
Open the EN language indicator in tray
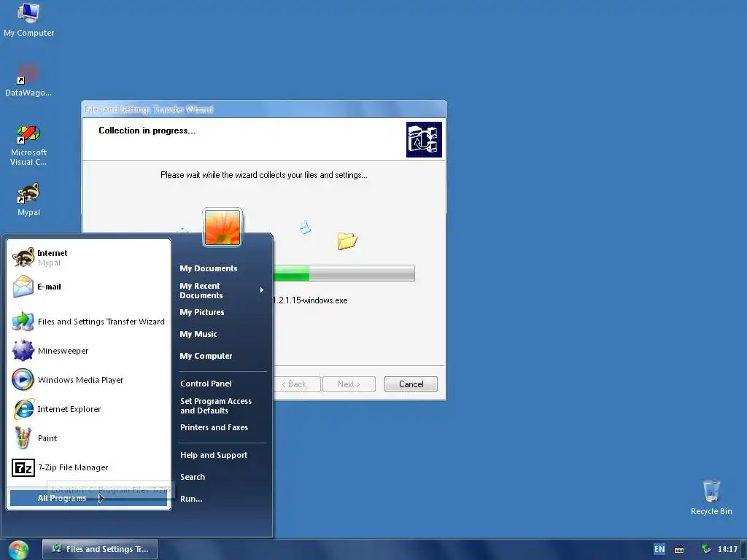(659, 549)
